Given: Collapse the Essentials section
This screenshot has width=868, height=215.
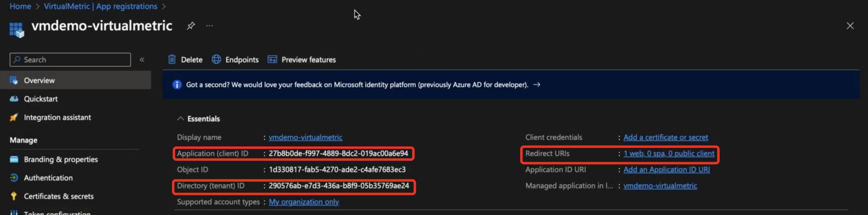Looking at the screenshot, I should point(181,118).
